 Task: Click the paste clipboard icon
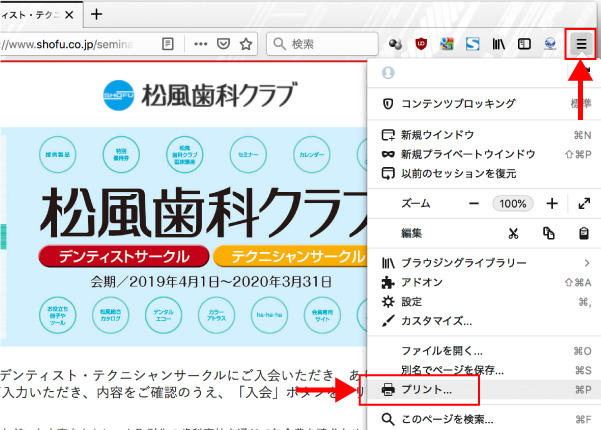click(x=584, y=233)
